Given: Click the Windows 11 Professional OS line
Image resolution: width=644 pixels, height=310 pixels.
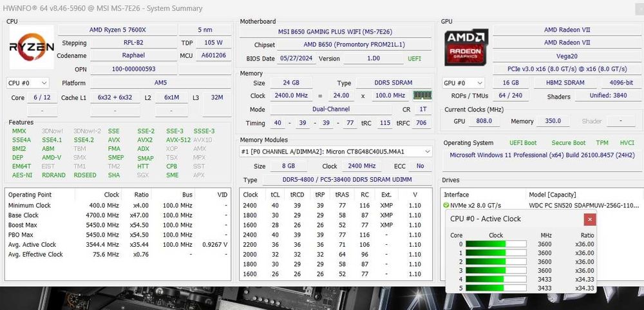Looking at the screenshot, I should click(x=542, y=155).
